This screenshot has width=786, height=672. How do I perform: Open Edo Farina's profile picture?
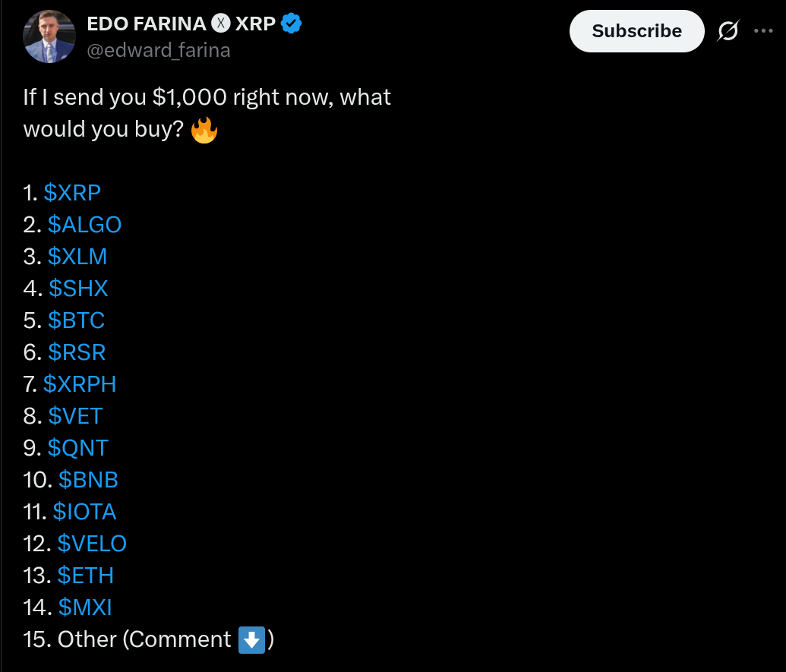(49, 37)
